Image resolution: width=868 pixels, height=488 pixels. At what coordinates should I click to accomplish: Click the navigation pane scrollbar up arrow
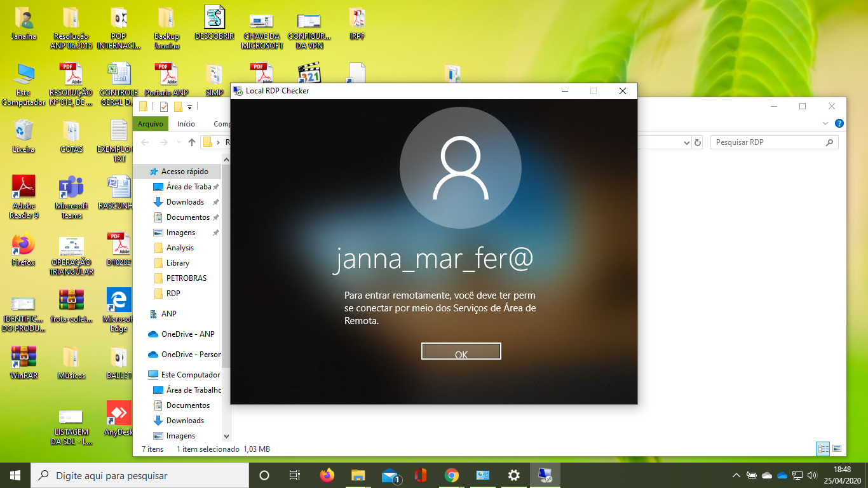[226, 159]
